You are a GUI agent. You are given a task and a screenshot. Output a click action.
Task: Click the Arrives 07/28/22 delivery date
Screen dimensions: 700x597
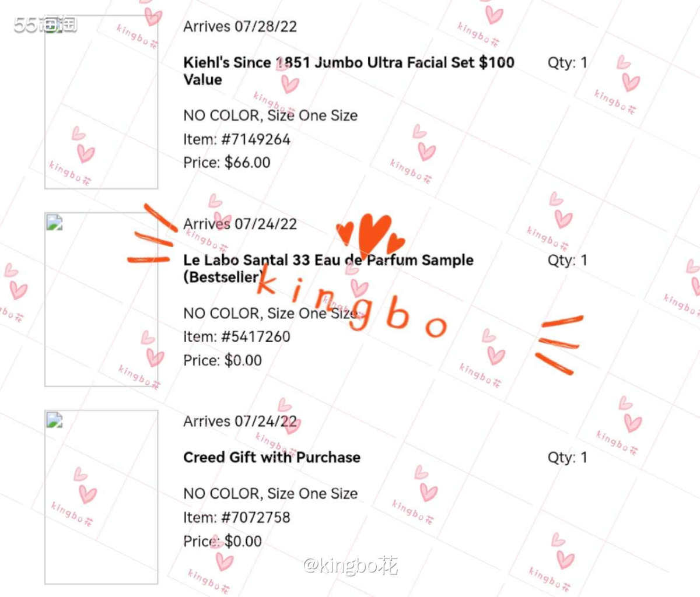coord(240,26)
